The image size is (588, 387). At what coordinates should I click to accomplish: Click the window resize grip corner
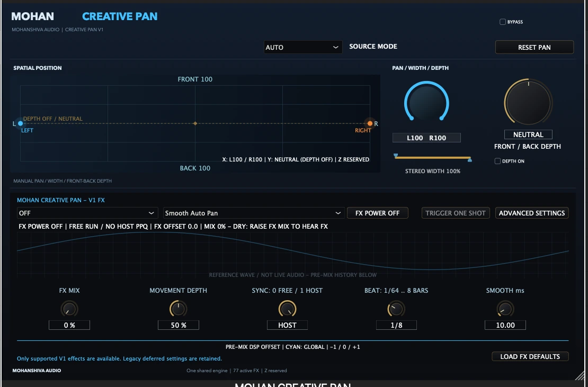point(580,375)
